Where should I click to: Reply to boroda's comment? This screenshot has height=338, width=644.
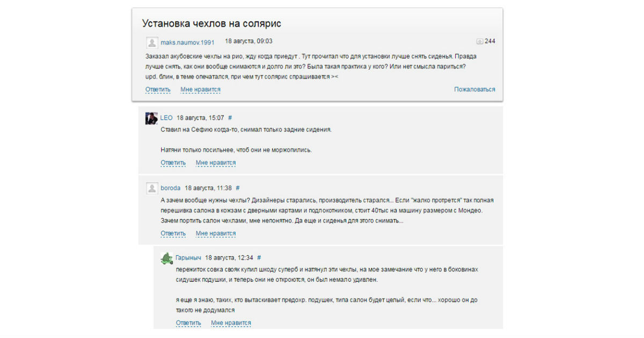click(173, 233)
